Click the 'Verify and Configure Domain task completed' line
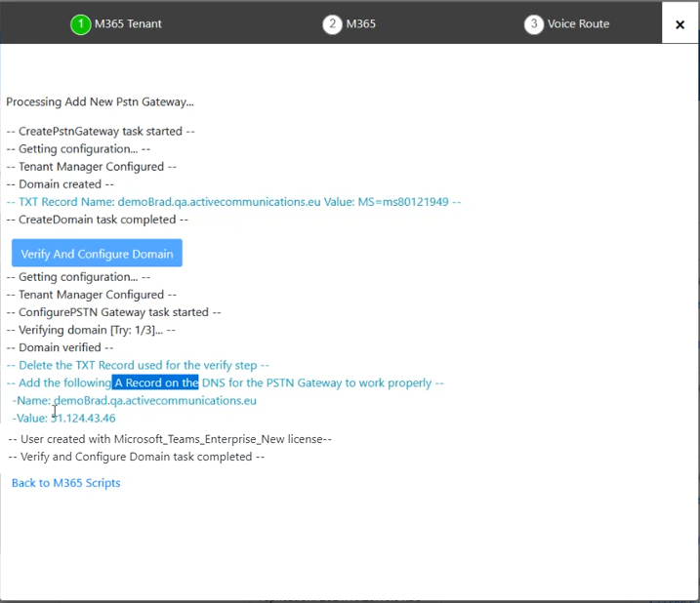The image size is (700, 603). [x=137, y=457]
